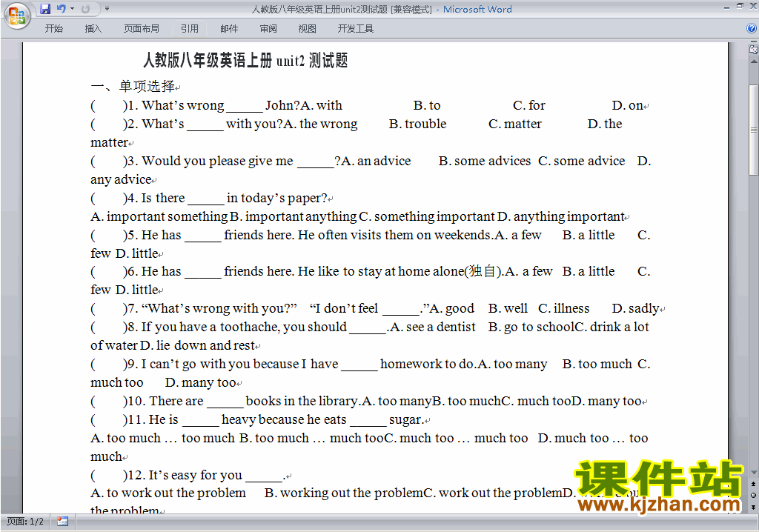This screenshot has width=759, height=532.
Task: Click the document title 人教版八年级英语上册 unit2 测试题
Action: pos(245,61)
